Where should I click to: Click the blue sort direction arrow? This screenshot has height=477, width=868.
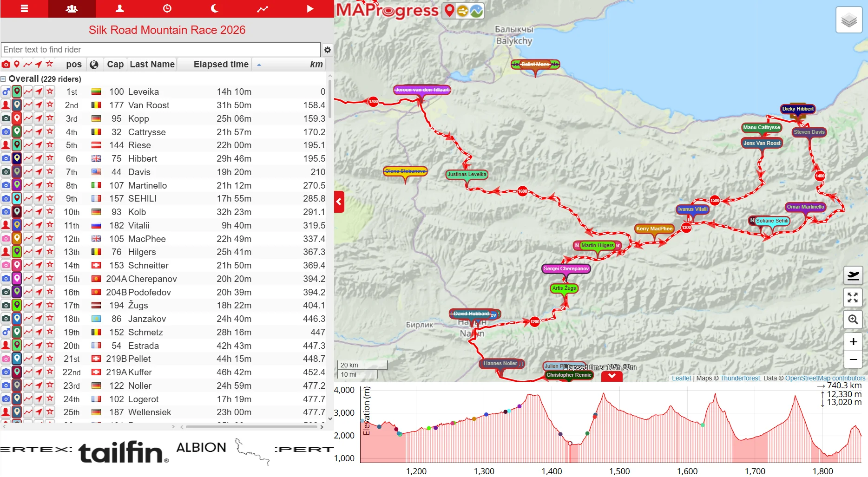[259, 65]
